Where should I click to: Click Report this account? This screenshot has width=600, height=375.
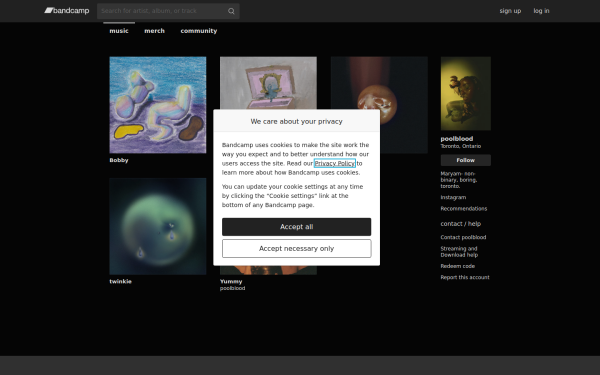tap(465, 277)
